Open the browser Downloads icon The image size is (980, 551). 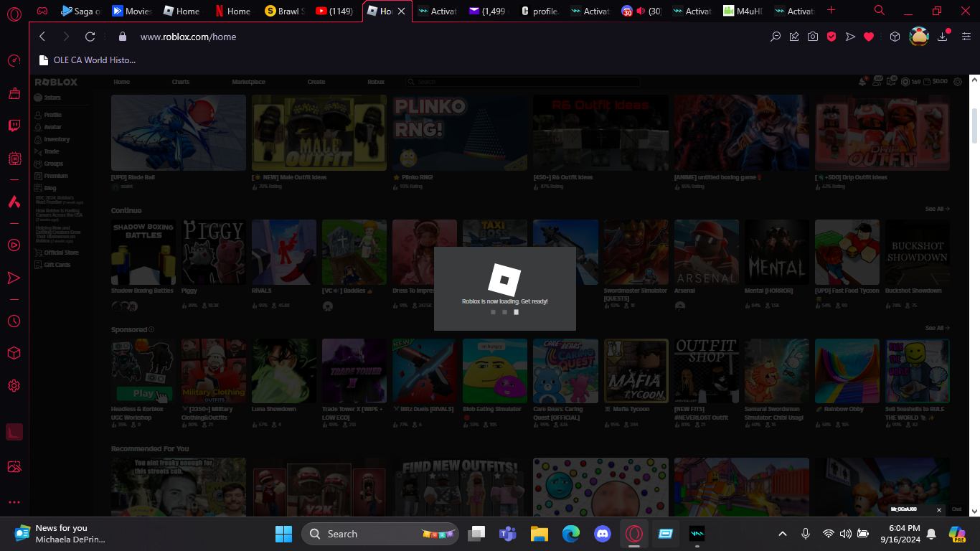tap(943, 37)
